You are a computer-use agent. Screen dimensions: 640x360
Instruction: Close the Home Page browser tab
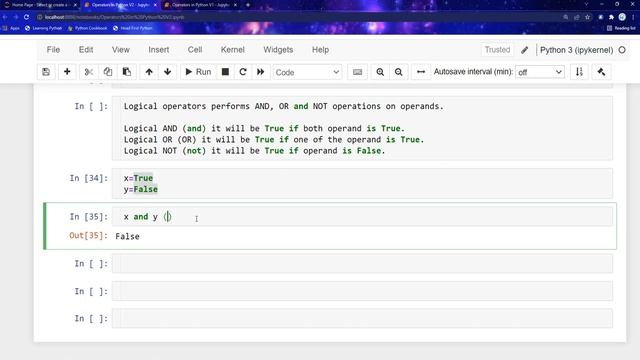[x=75, y=5]
